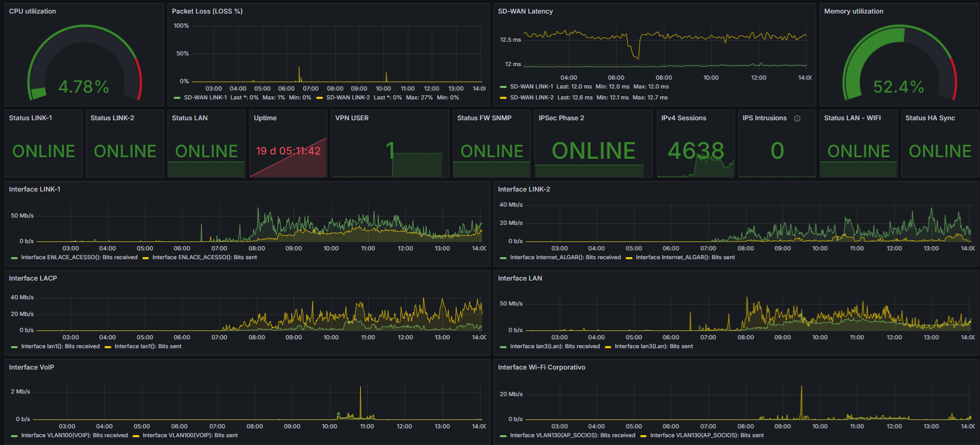Click the IPv4 Sessions value 4638
The width and height of the screenshot is (980, 445).
[x=696, y=151]
